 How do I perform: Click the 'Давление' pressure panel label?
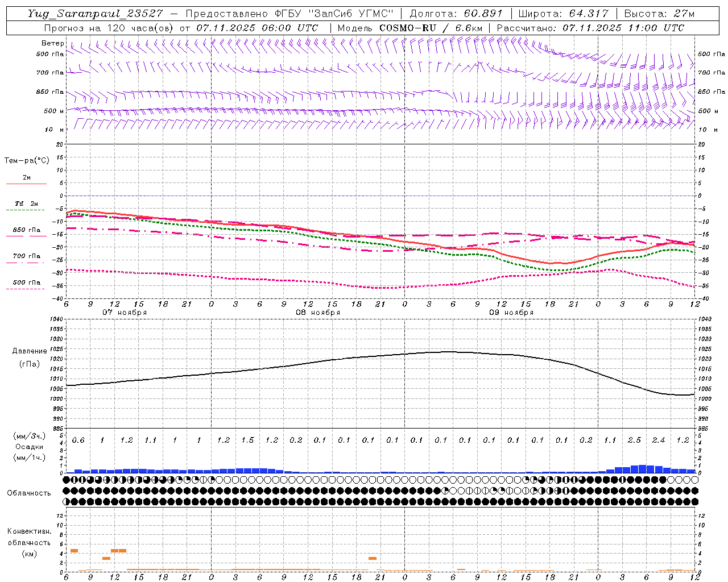(x=30, y=351)
